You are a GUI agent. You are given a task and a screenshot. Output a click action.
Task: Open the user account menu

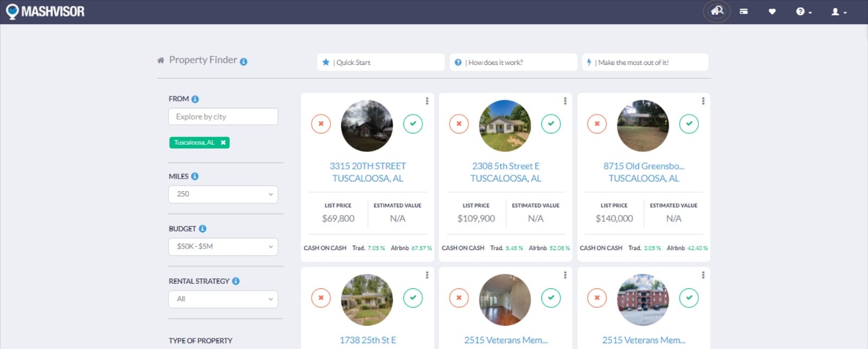(839, 11)
